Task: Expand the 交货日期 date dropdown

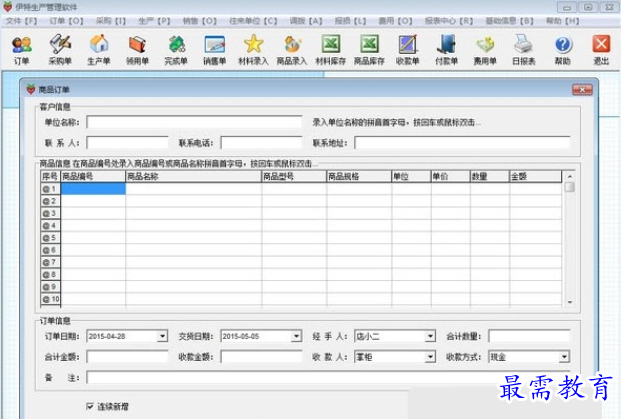Action: click(296, 336)
